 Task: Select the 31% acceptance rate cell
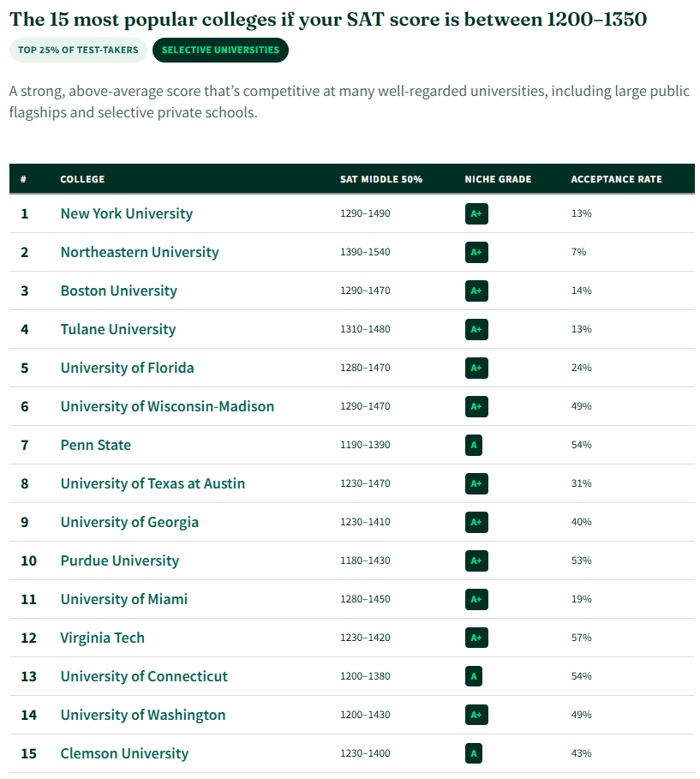click(581, 484)
